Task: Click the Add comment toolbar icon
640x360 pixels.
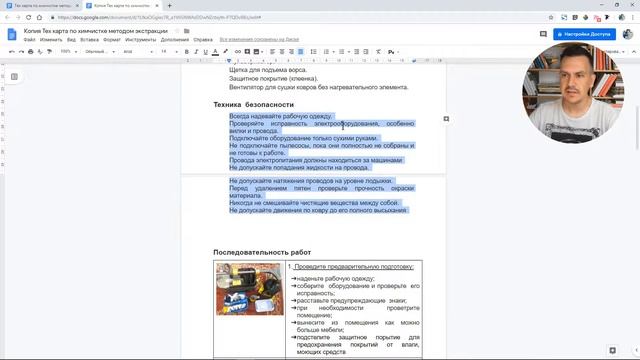Action: coord(247,52)
